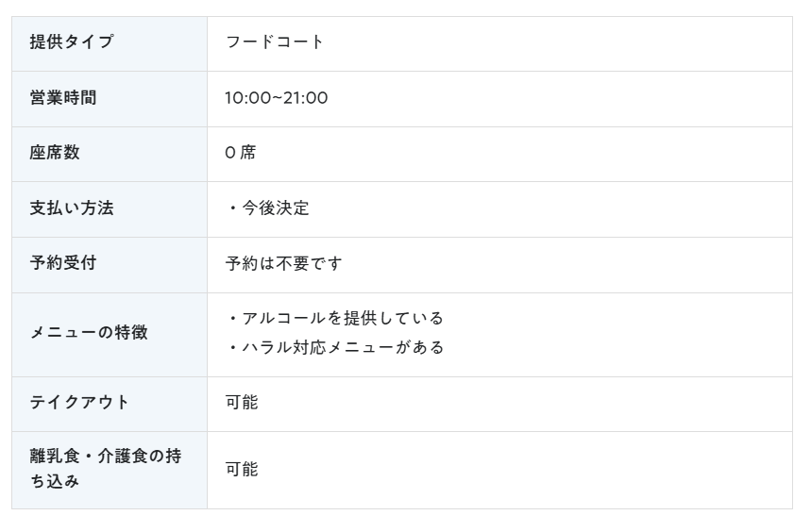Select 可能 value beside 離乳食 row
Image resolution: width=811 pixels, height=532 pixels.
[x=242, y=469]
